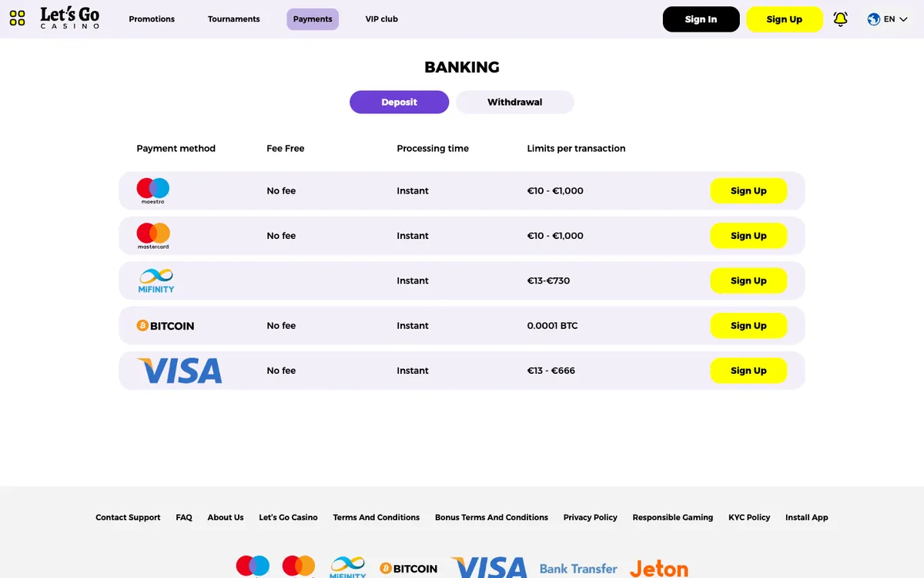Click the footer Visa logo
The width and height of the screenshot is (924, 578).
click(489, 567)
